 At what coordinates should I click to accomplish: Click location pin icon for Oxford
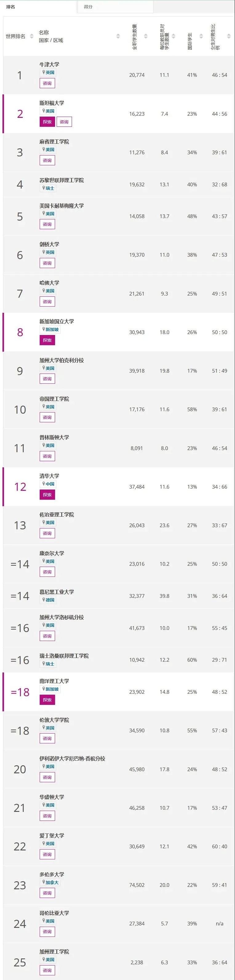44,72
